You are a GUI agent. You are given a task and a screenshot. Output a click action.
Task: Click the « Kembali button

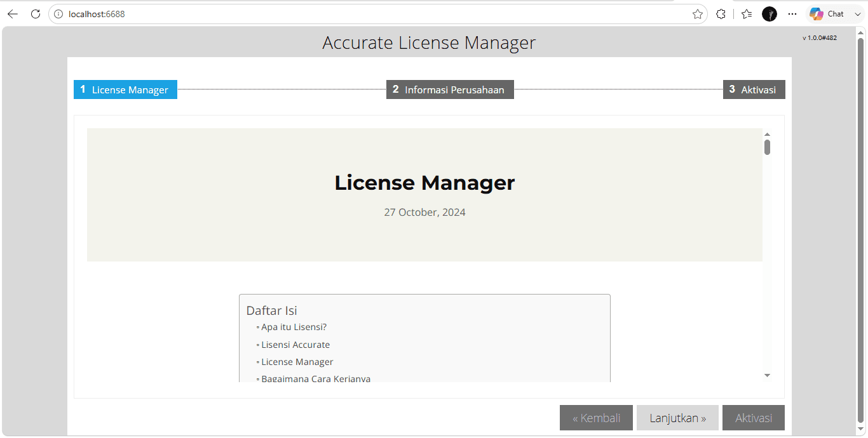point(596,418)
